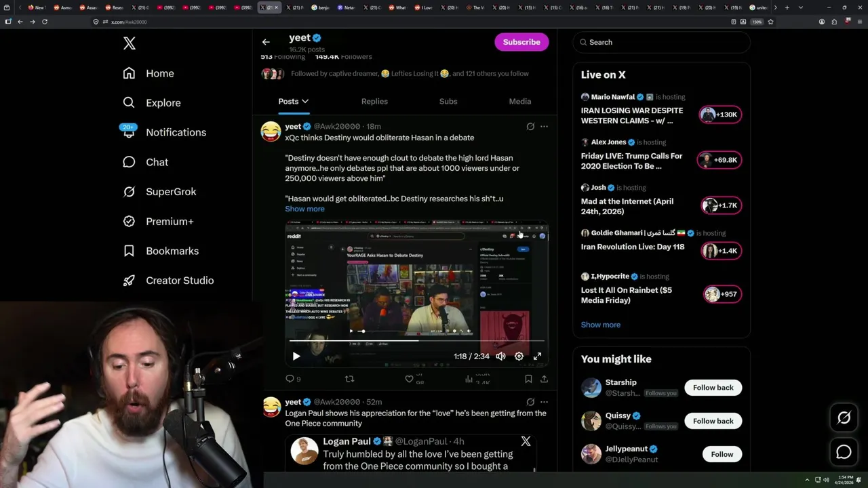Reload the page in the browser
The height and width of the screenshot is (488, 868).
click(x=45, y=22)
